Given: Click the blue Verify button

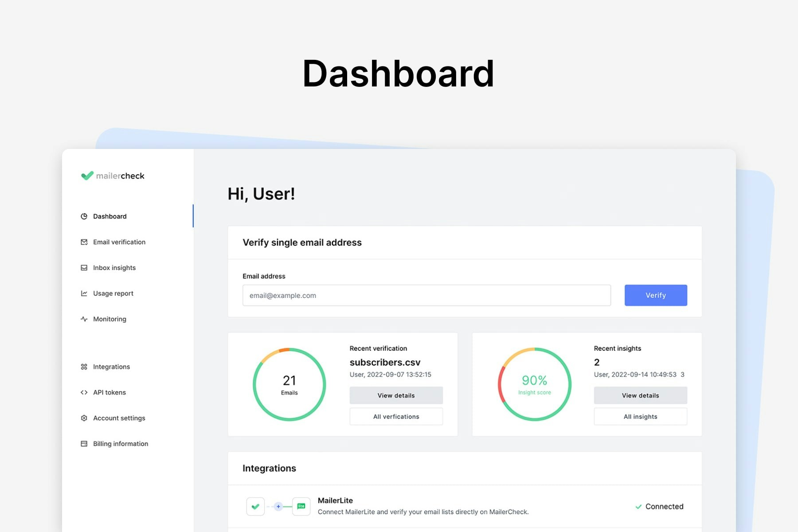Looking at the screenshot, I should [x=656, y=295].
